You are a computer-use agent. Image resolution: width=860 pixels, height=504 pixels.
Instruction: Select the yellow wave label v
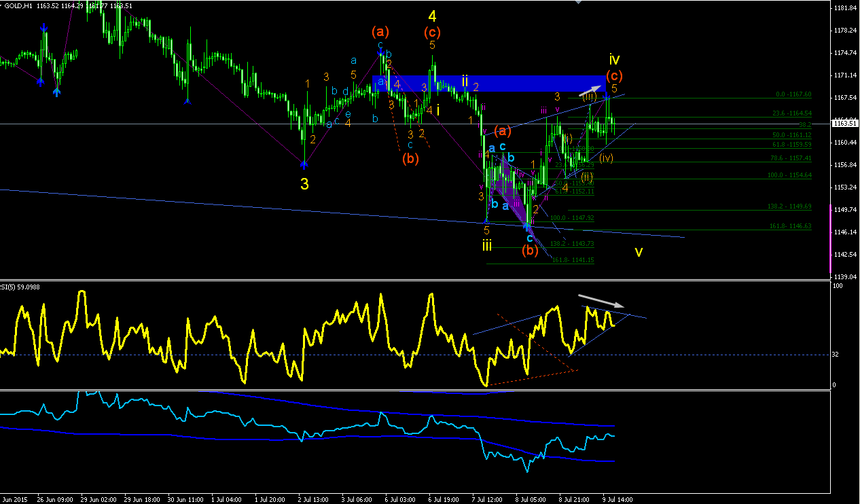[x=639, y=252]
